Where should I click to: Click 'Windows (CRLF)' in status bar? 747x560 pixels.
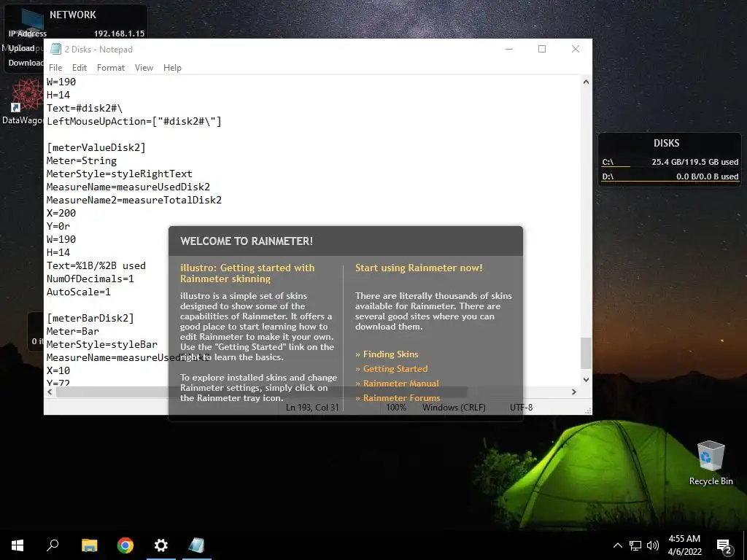[454, 408]
